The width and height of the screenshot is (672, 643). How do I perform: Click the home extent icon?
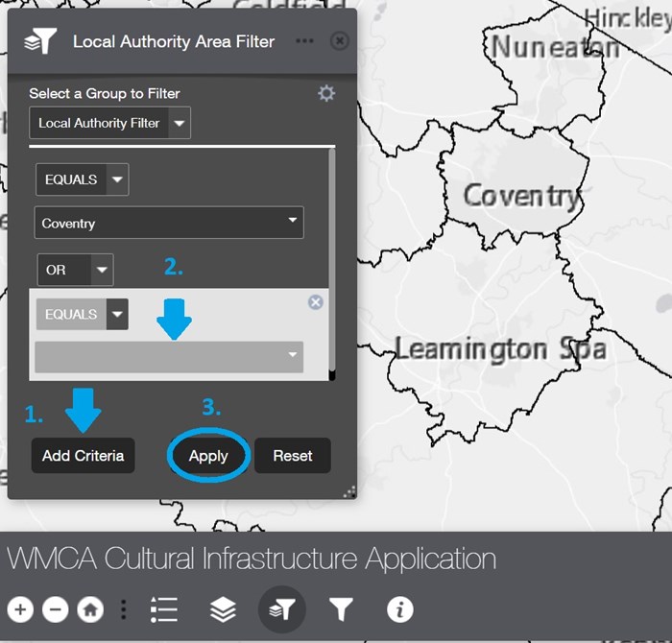[x=90, y=609]
